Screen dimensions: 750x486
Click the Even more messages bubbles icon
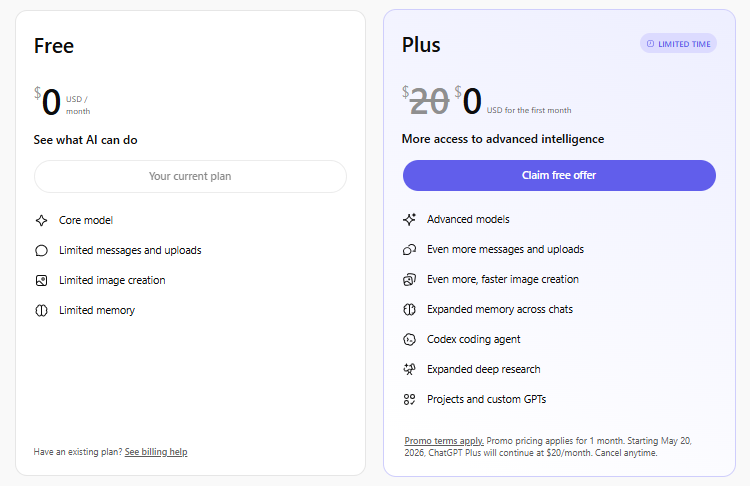click(x=409, y=249)
